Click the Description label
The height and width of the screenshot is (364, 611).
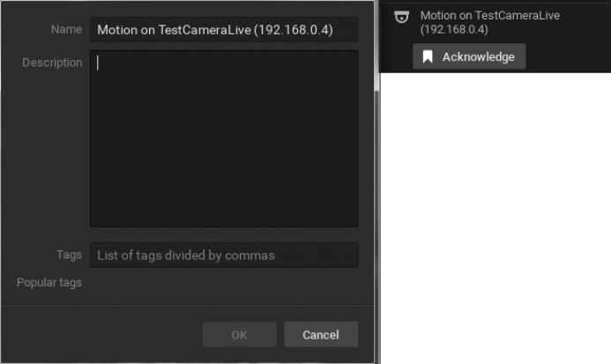[52, 63]
